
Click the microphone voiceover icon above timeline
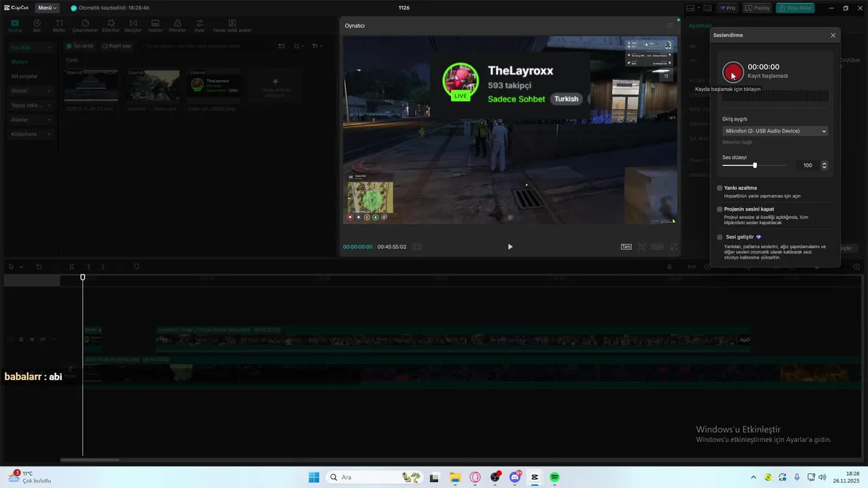pyautogui.click(x=670, y=266)
